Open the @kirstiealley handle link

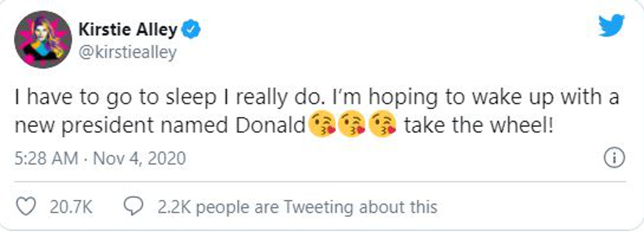tap(128, 52)
